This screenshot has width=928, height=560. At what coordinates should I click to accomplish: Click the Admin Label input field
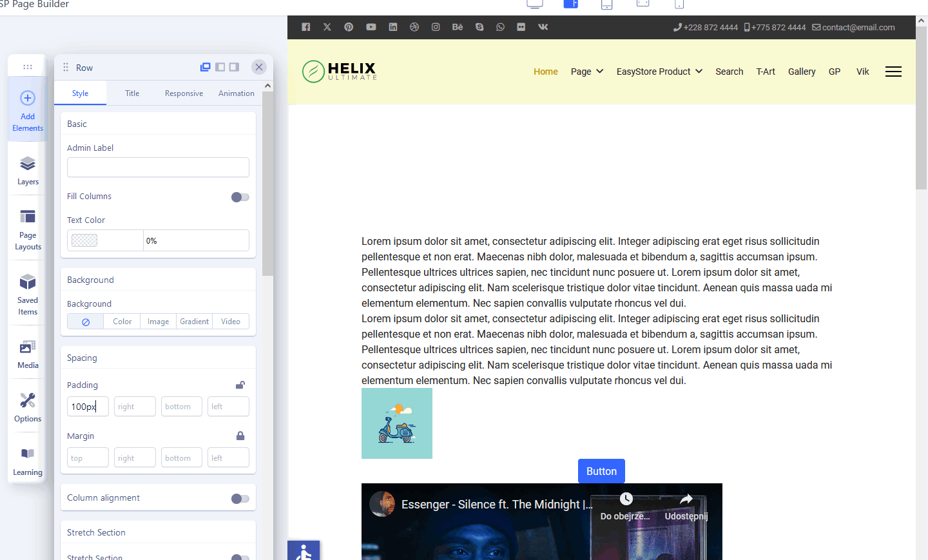(158, 167)
